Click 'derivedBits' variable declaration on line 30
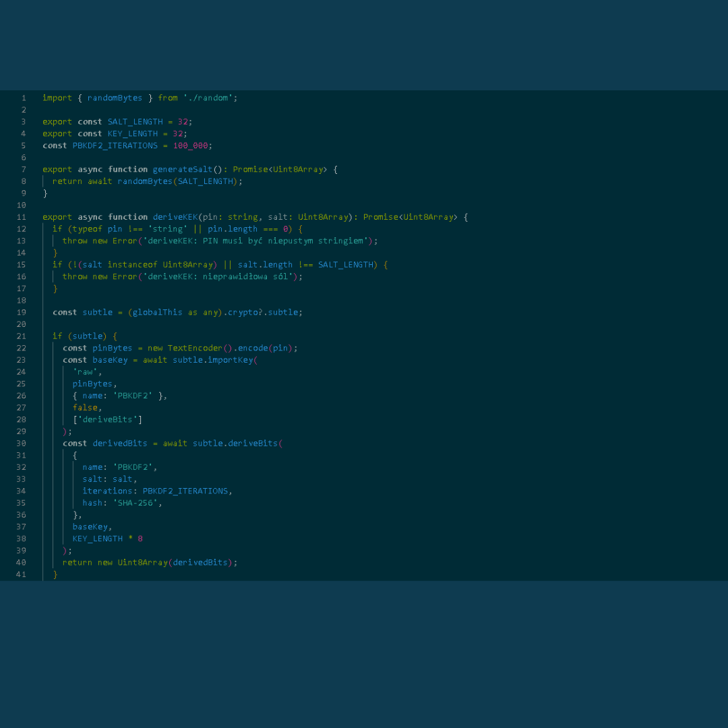The image size is (728, 728). [x=120, y=444]
